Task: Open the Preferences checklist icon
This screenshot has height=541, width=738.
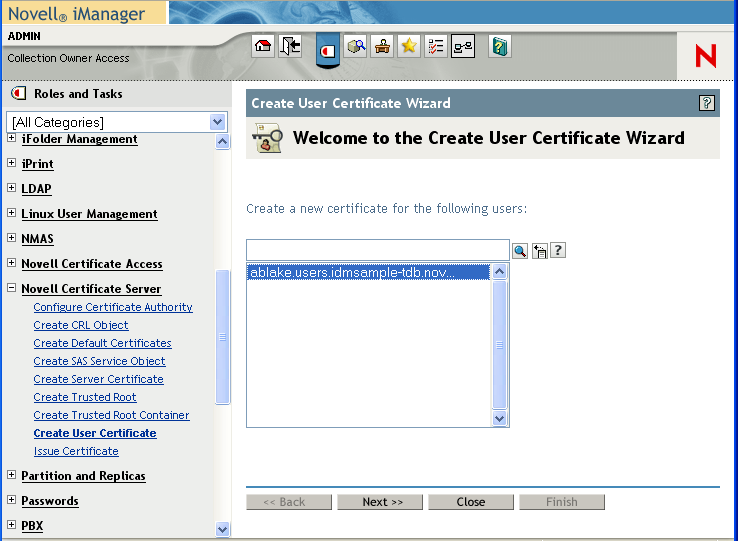Action: [x=435, y=46]
